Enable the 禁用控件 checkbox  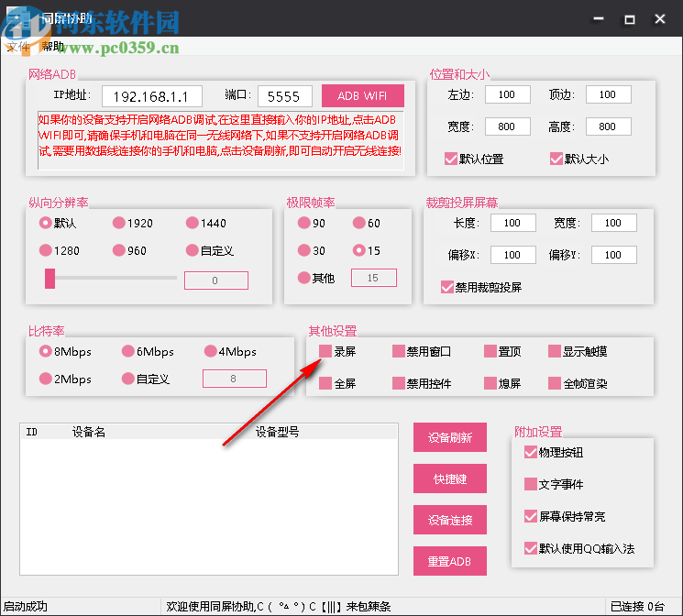pos(399,383)
